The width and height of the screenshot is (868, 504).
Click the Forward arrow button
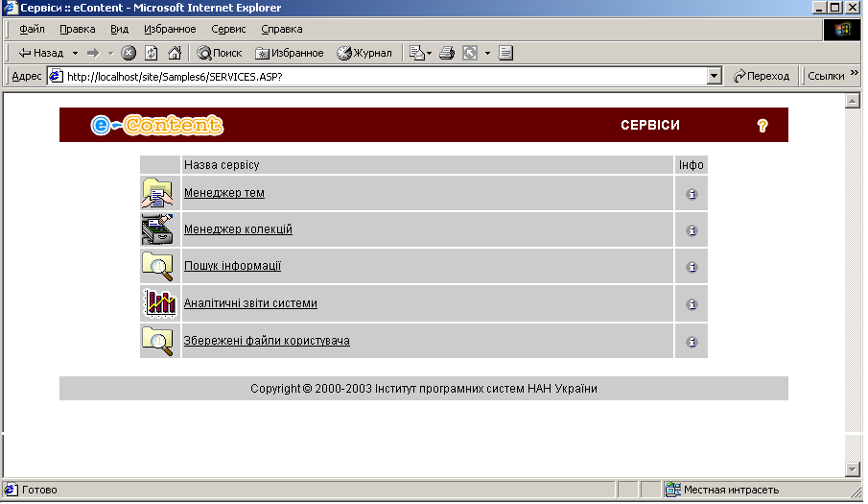coord(93,53)
